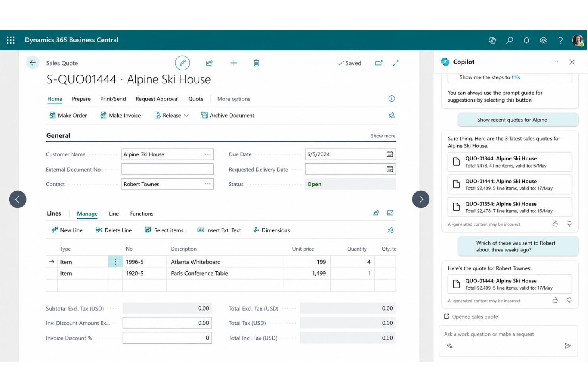The width and height of the screenshot is (588, 392).
Task: Open the Print/Send tab
Action: click(113, 99)
